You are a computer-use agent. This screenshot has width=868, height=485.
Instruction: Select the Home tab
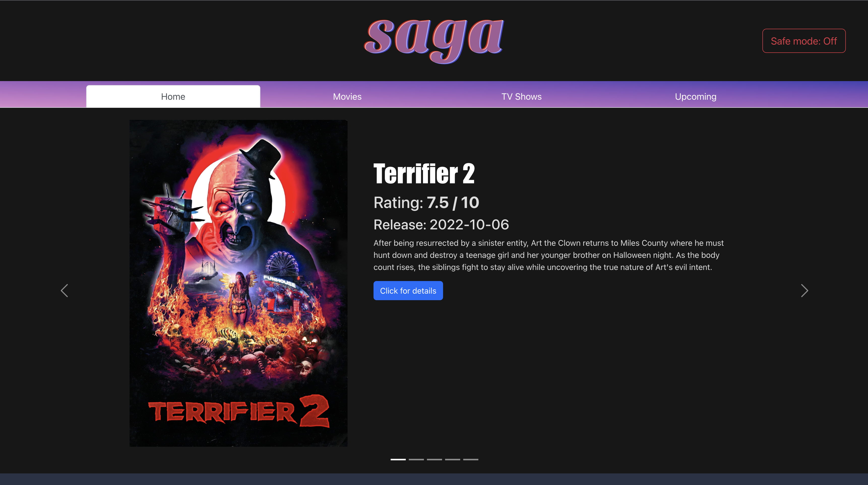tap(173, 97)
